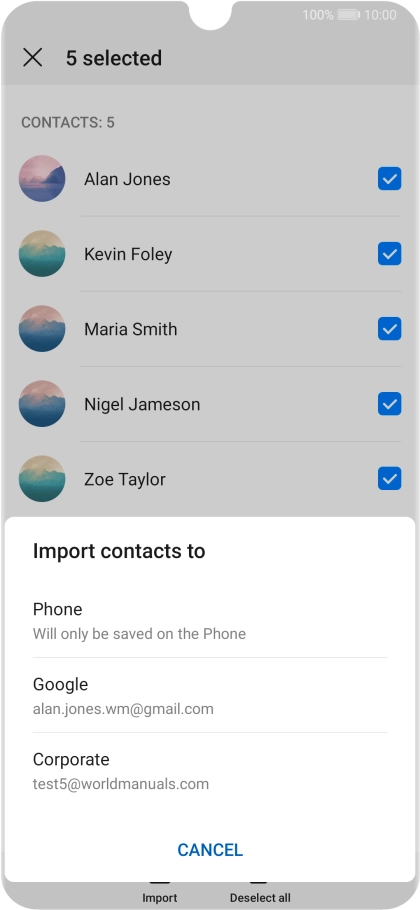Close selection mode with the X icon
Viewport: 420px width, 910px height.
(x=32, y=57)
